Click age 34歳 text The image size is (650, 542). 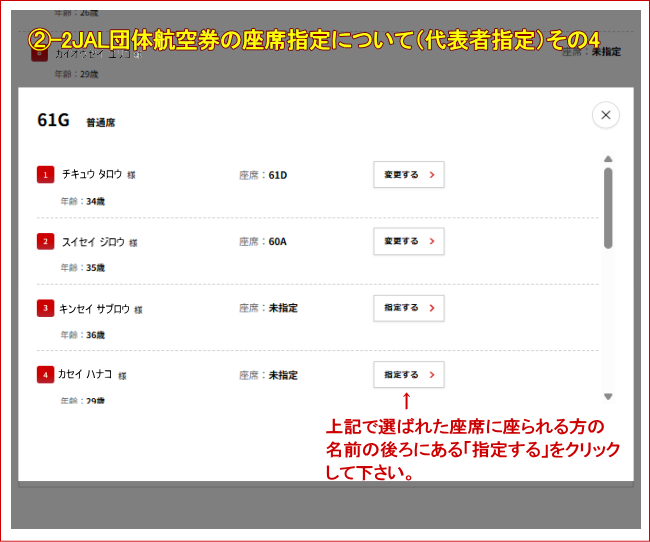pos(95,202)
